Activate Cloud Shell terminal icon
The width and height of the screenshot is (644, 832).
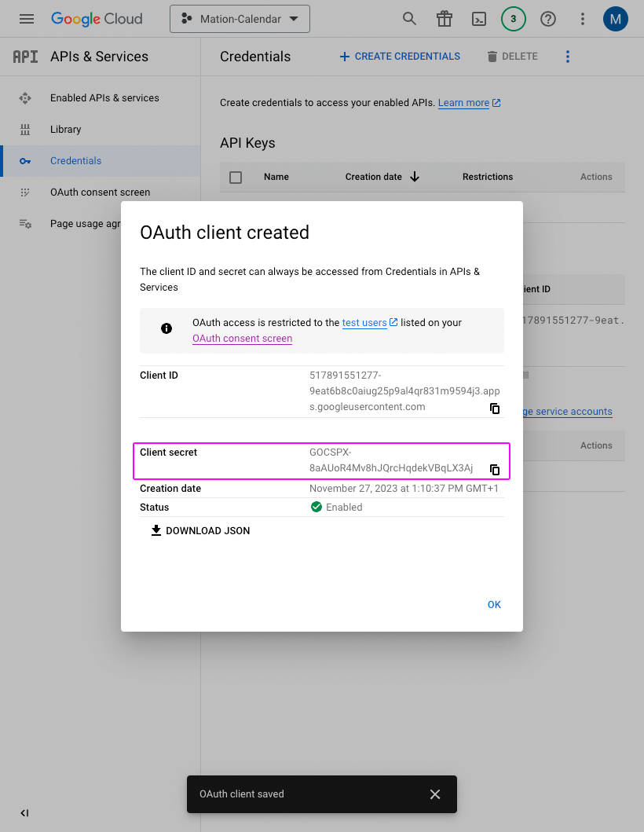tap(479, 19)
